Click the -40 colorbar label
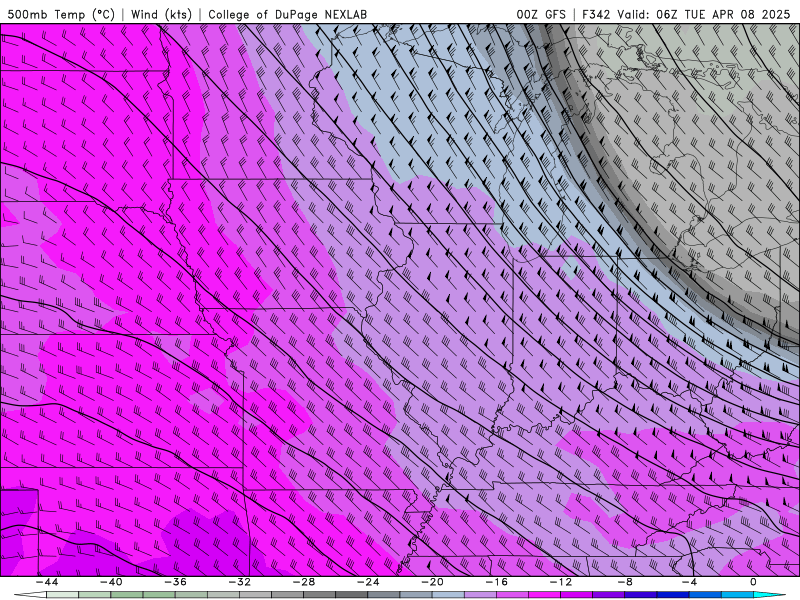The width and height of the screenshot is (800, 600). [111, 582]
